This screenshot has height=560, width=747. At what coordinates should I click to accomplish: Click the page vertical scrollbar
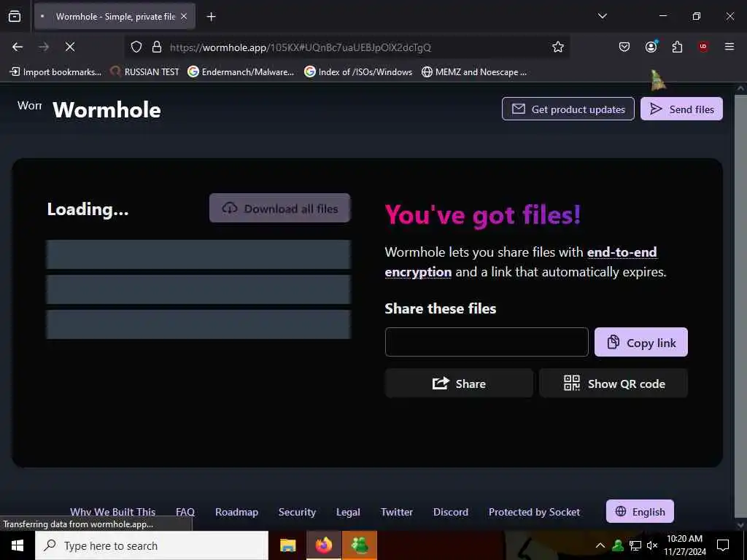pyautogui.click(x=740, y=305)
